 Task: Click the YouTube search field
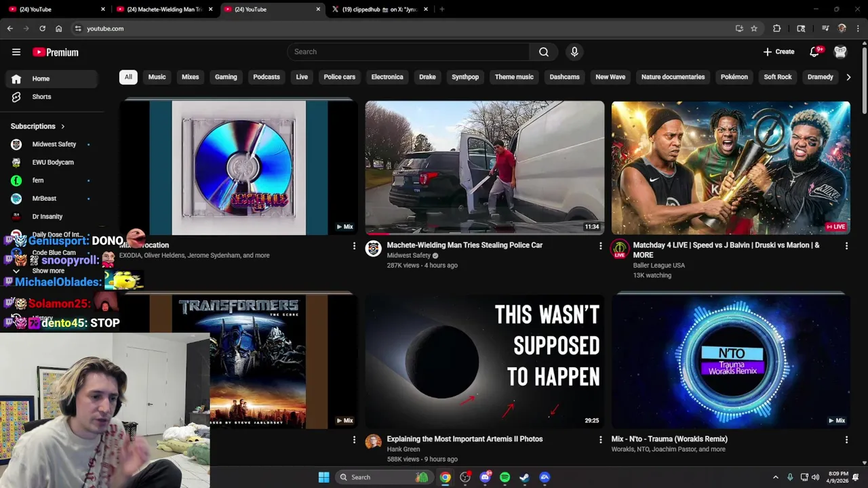tap(408, 52)
